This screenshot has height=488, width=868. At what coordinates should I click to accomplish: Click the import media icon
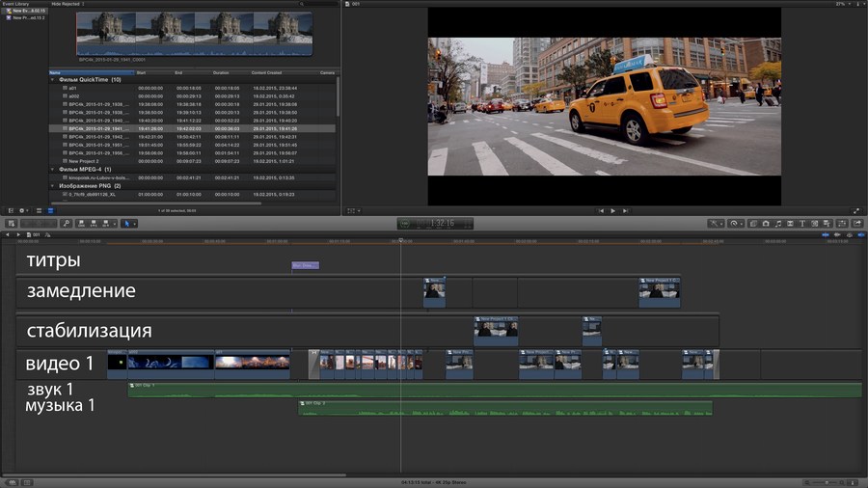click(11, 224)
